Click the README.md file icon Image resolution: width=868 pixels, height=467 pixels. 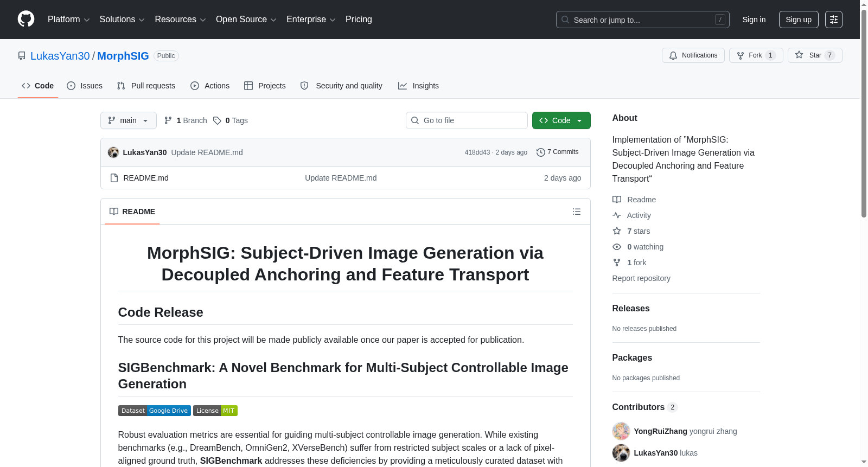114,178
